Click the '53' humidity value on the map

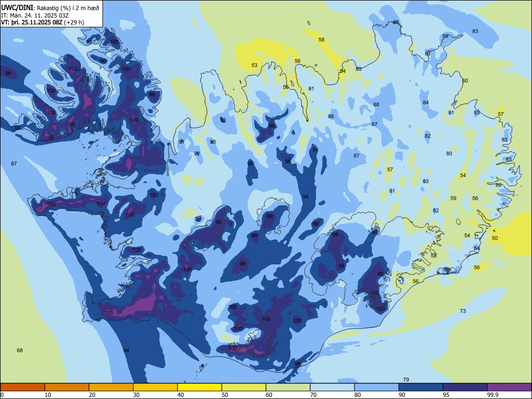coord(254,65)
